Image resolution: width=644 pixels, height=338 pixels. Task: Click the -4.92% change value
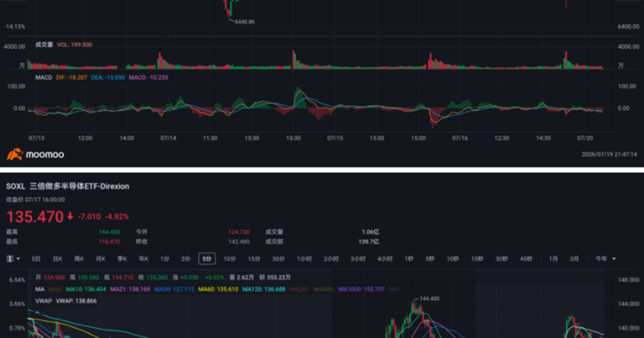117,216
